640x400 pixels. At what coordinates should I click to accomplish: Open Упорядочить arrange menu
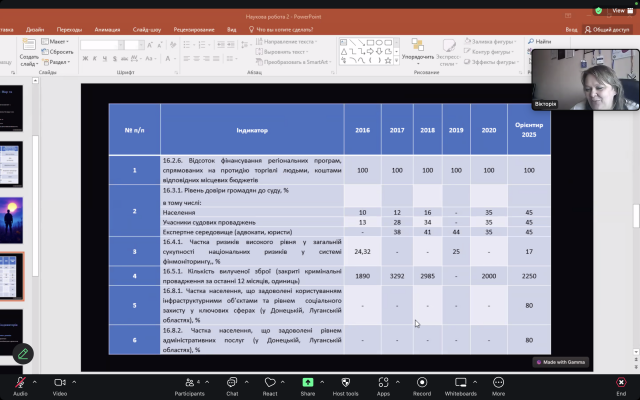coord(418,52)
